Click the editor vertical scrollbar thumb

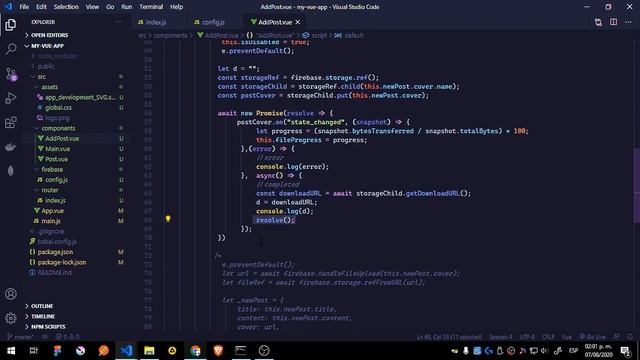(x=637, y=185)
